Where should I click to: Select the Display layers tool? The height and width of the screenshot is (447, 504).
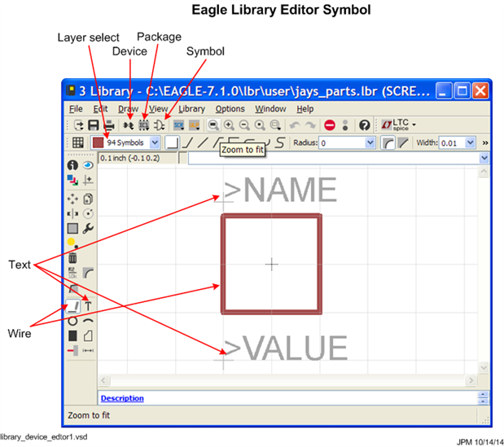pyautogui.click(x=72, y=180)
